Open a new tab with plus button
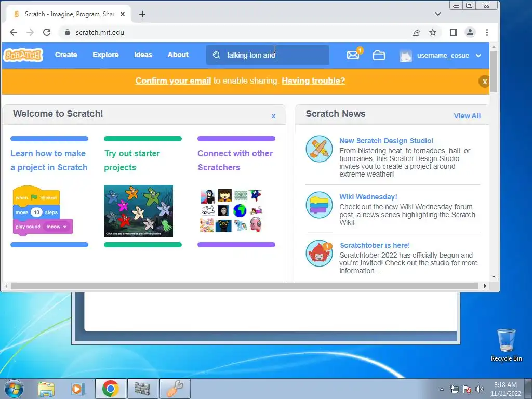 tap(142, 14)
